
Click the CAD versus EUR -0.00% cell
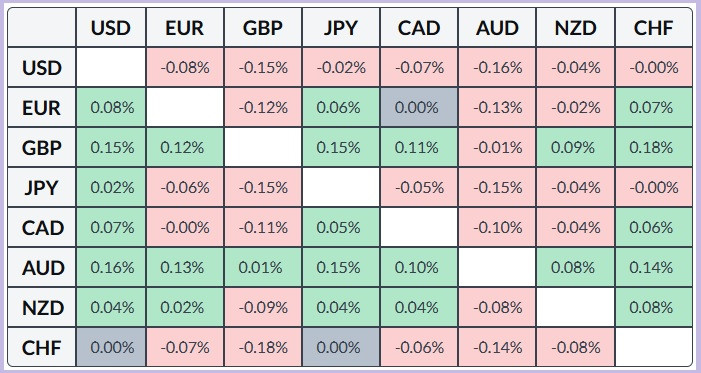tap(185, 228)
